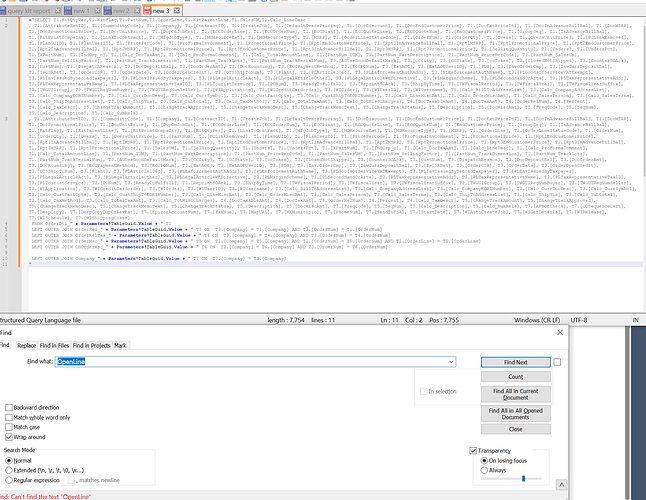
Task: Click the transparency slider handle
Action: click(x=523, y=479)
